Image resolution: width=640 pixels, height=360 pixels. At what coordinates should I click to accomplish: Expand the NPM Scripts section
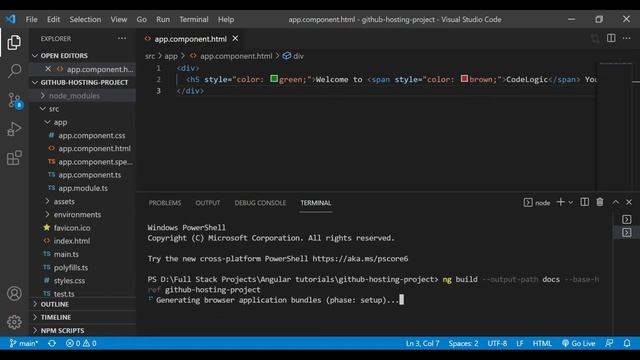click(58, 330)
